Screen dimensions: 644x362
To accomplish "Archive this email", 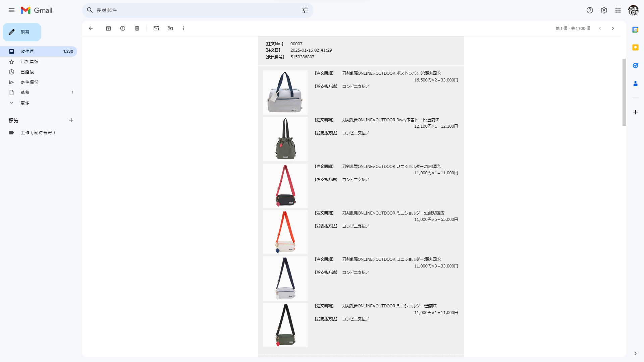I will point(108,28).
